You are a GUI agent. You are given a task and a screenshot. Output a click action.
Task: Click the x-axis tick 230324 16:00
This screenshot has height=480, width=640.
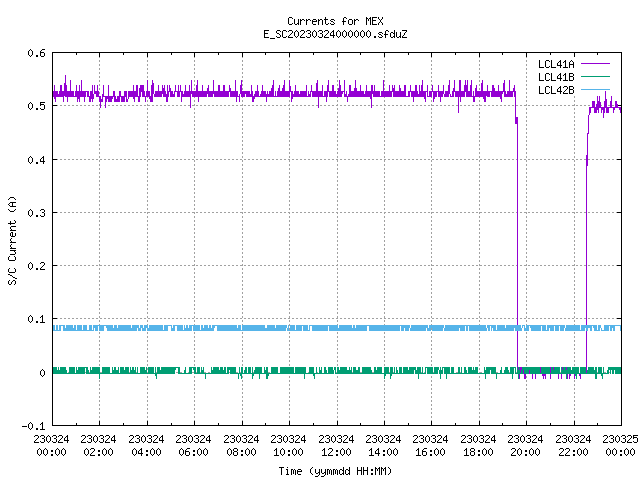[430, 446]
